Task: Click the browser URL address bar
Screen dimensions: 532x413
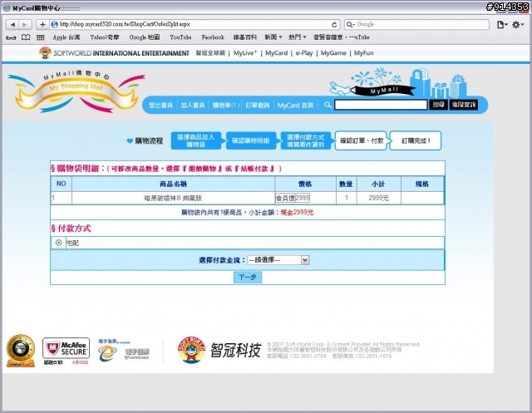Action: [190, 24]
